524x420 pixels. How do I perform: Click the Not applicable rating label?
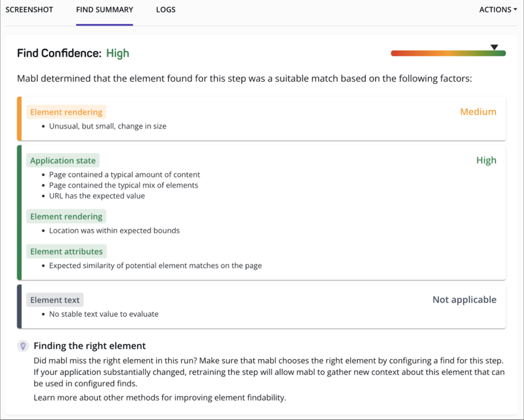tap(464, 300)
